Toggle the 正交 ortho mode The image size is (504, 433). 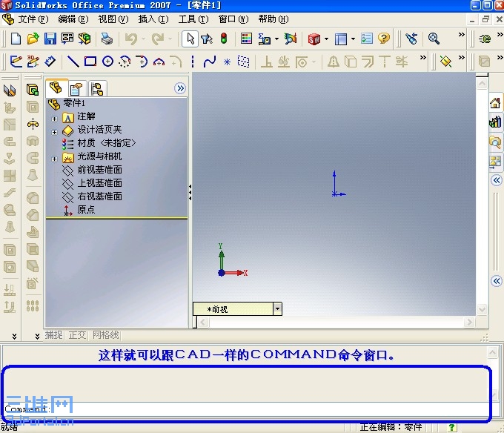pos(77,335)
